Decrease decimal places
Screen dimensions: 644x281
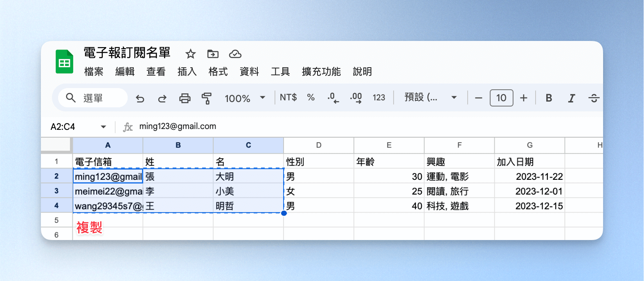333,98
